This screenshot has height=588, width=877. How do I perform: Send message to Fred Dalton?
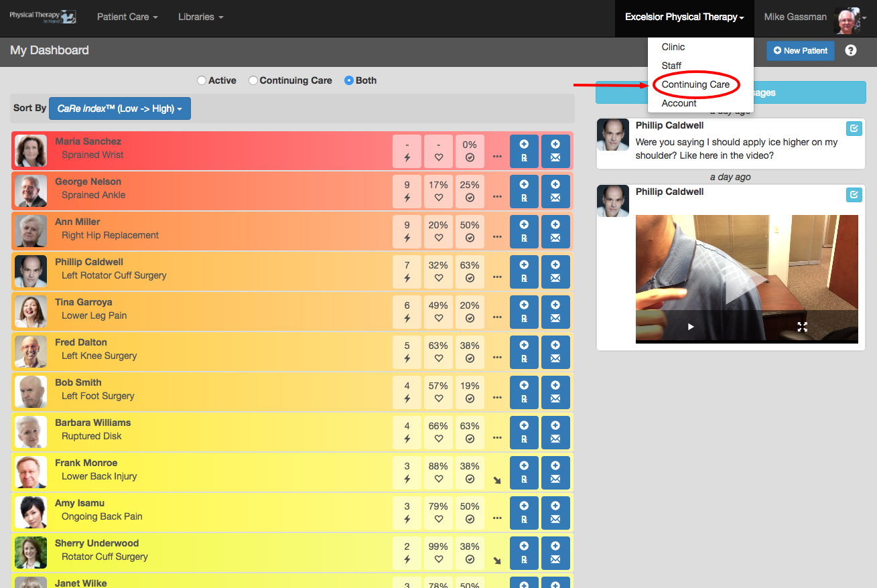click(555, 352)
